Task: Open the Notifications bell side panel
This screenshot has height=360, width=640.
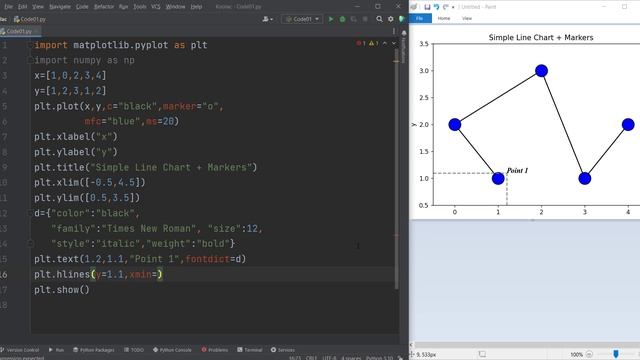Action: pyautogui.click(x=404, y=33)
